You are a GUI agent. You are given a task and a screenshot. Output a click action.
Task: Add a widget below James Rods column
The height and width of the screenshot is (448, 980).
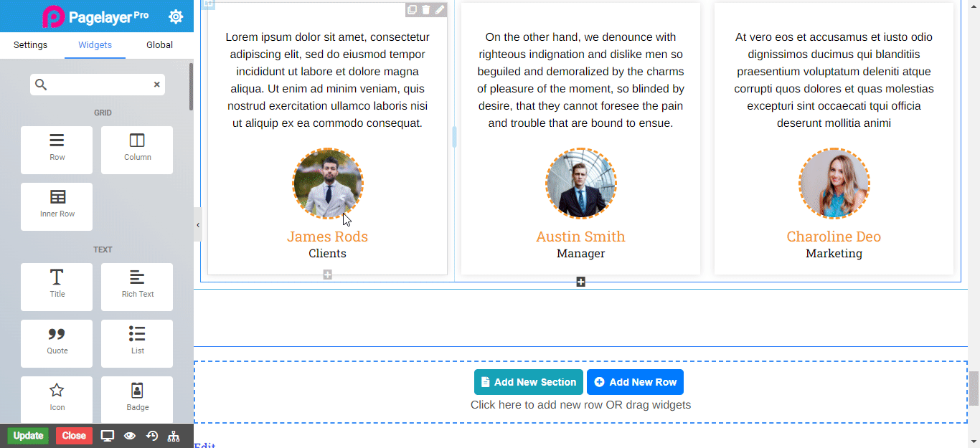327,275
